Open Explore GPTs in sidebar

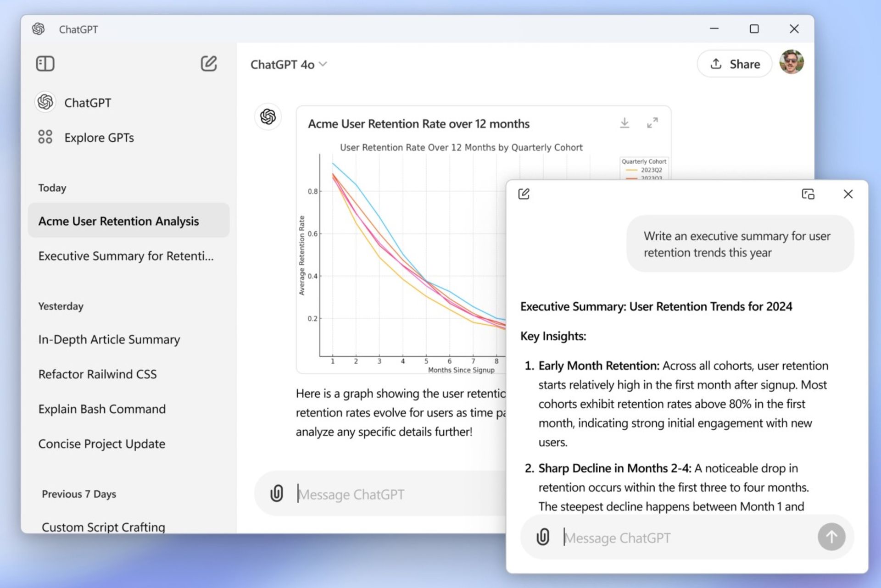point(99,138)
